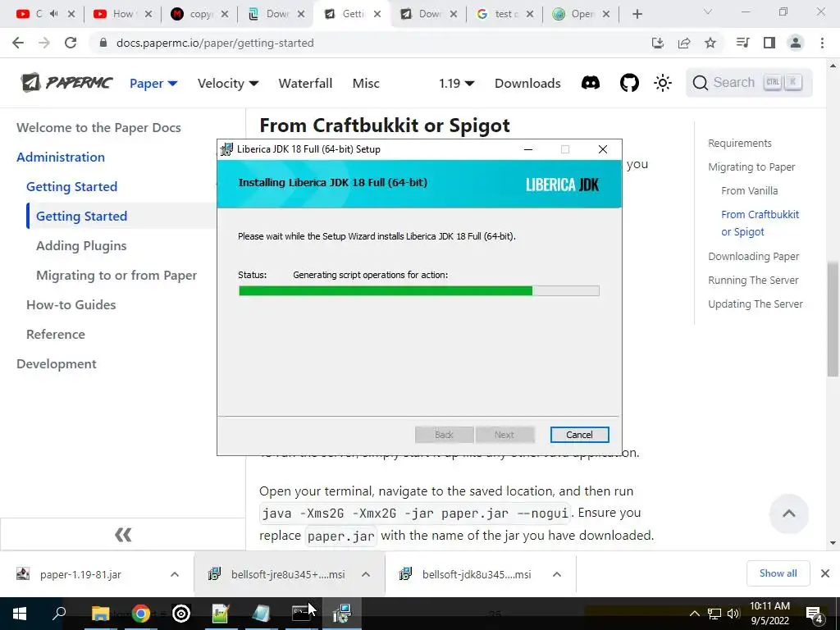
Task: Click the install/download page icon in address bar
Action: coord(658,43)
